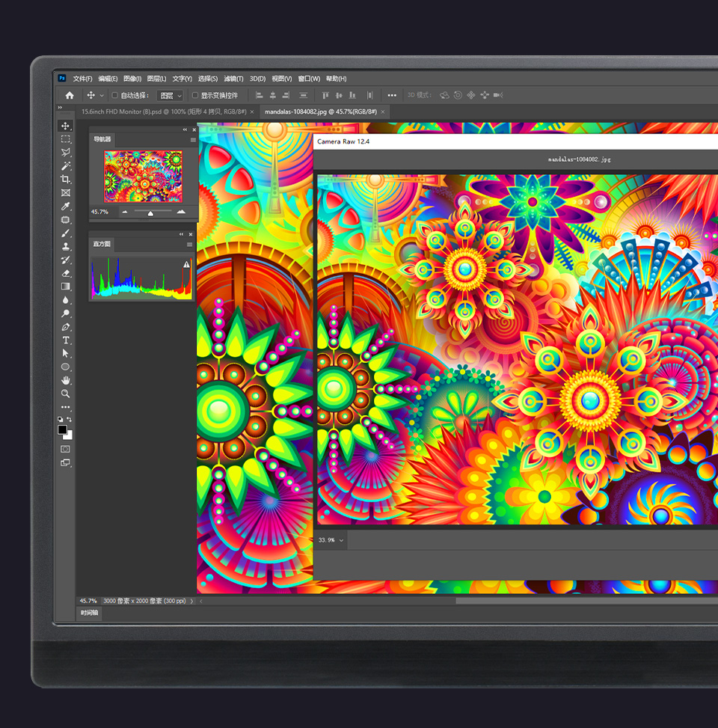Pick the Eyedropper tool
This screenshot has width=718, height=728.
(x=66, y=207)
